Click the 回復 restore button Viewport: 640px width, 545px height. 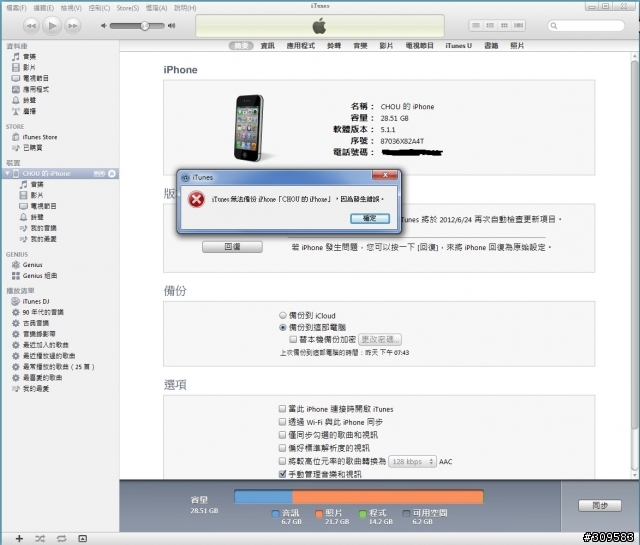click(x=232, y=247)
